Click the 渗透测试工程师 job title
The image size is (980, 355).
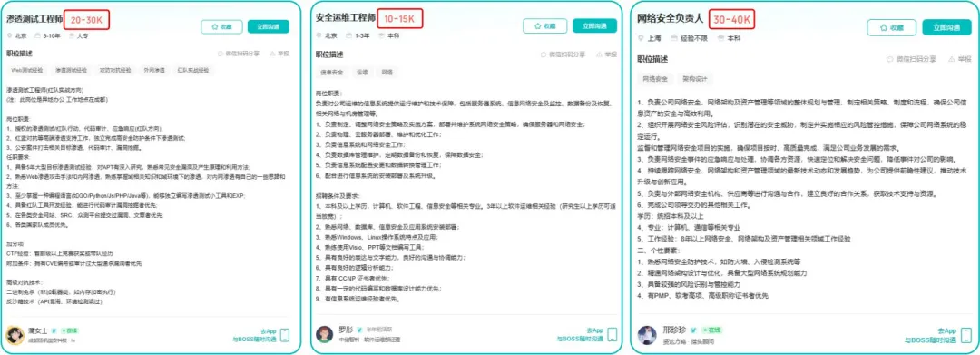point(35,20)
